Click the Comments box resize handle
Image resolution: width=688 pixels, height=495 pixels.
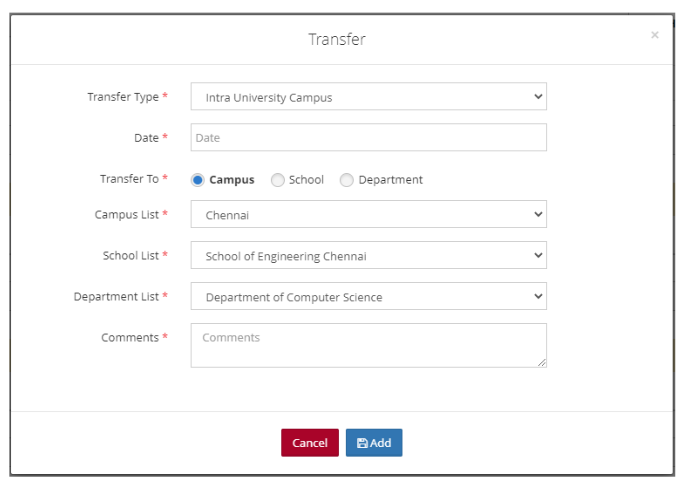[542, 363]
